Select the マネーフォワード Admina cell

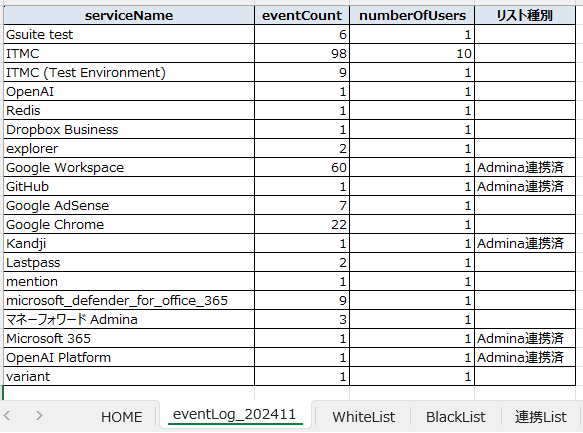(x=129, y=319)
